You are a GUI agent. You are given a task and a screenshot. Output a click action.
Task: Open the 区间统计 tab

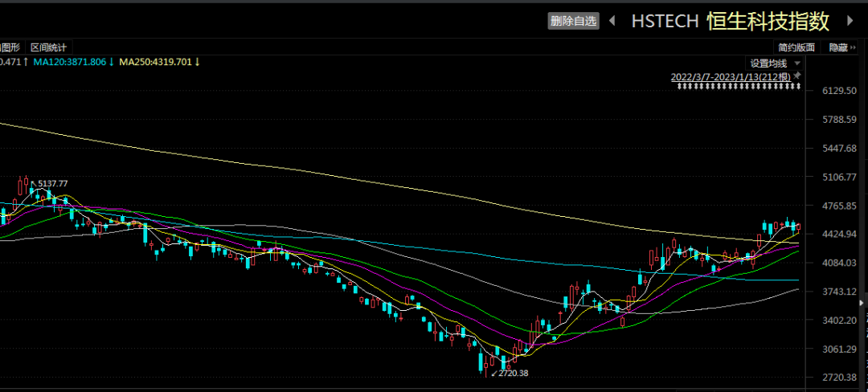(48, 47)
